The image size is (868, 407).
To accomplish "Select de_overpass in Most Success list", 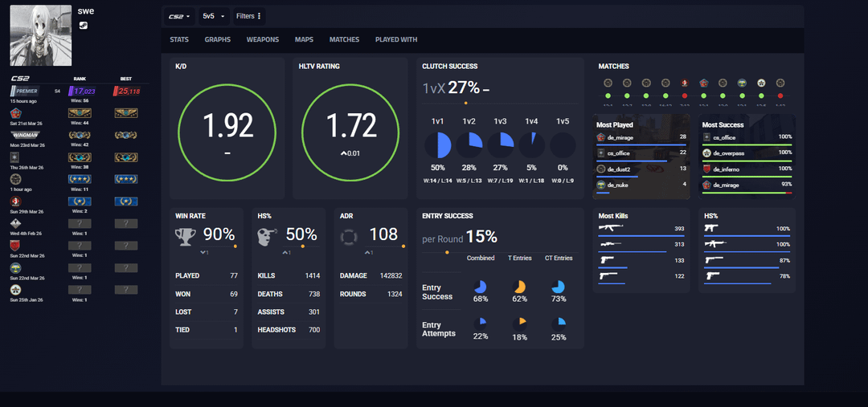I will [x=730, y=153].
